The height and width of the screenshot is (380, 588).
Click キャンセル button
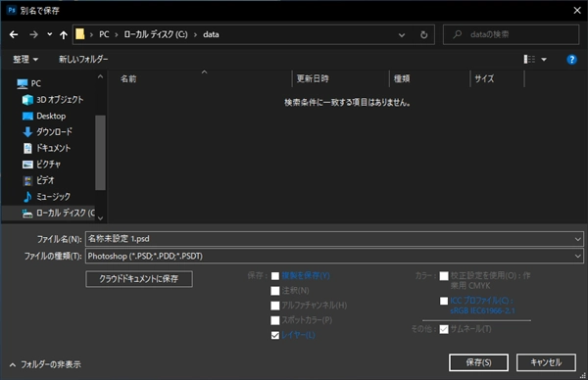[x=546, y=362]
